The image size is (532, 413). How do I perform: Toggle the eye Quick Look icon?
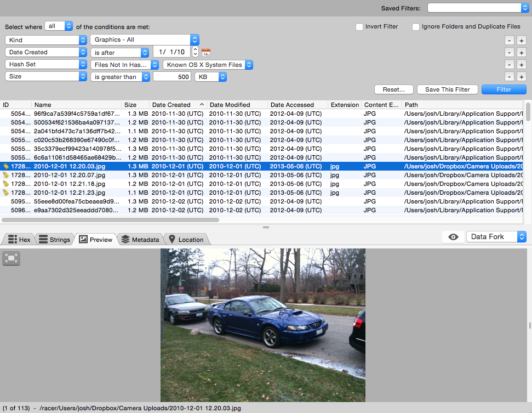tap(453, 237)
